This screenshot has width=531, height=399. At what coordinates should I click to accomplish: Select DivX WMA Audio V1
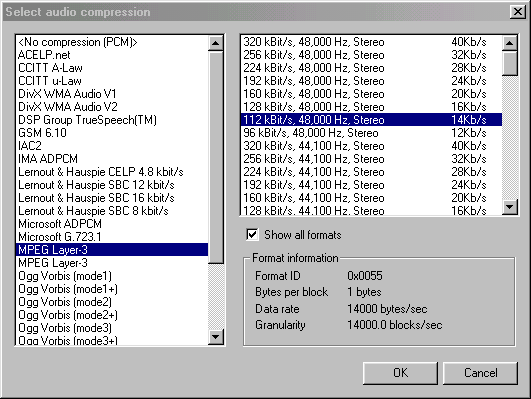pos(112,94)
